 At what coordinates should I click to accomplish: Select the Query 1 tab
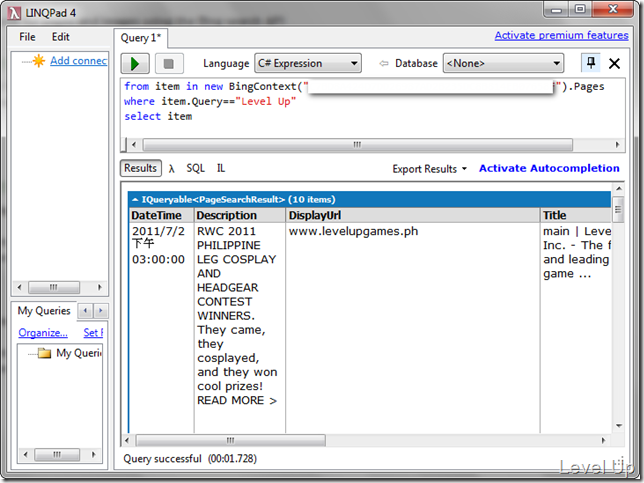point(140,38)
